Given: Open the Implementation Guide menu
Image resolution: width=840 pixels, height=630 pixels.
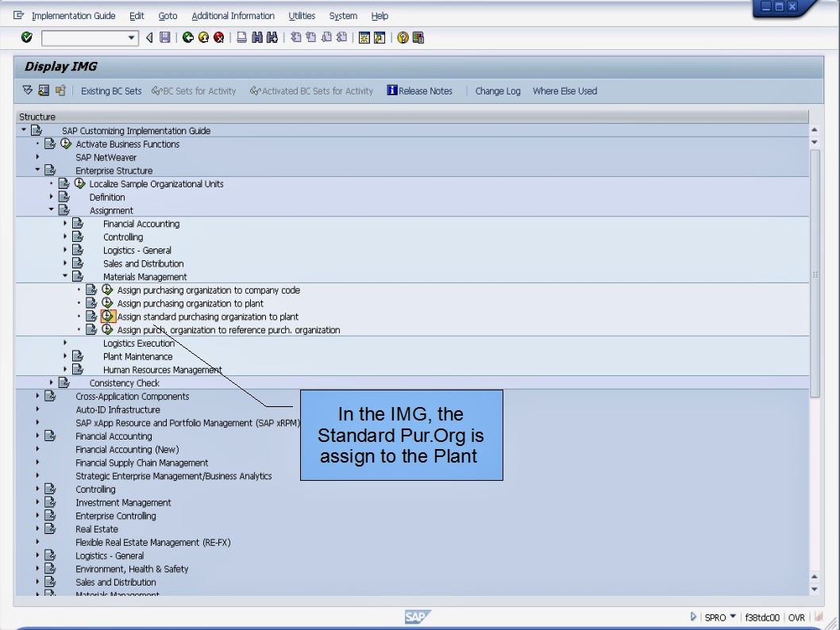Looking at the screenshot, I should point(73,15).
